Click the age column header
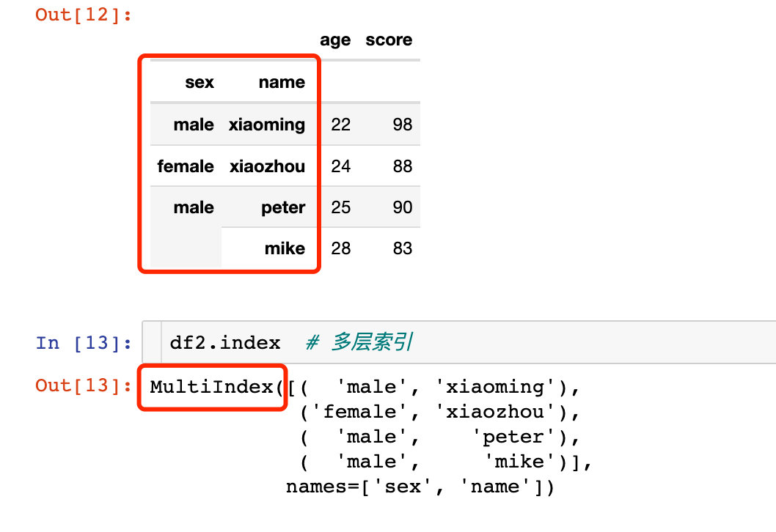The height and width of the screenshot is (532, 776). pos(335,40)
